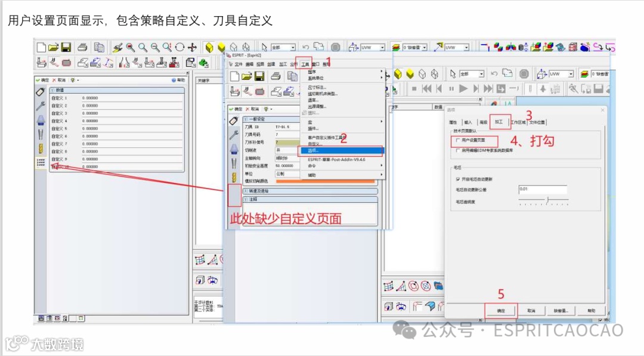Open 切削液 dropdown showing 开
The image size is (644, 356).
pyautogui.click(x=287, y=150)
